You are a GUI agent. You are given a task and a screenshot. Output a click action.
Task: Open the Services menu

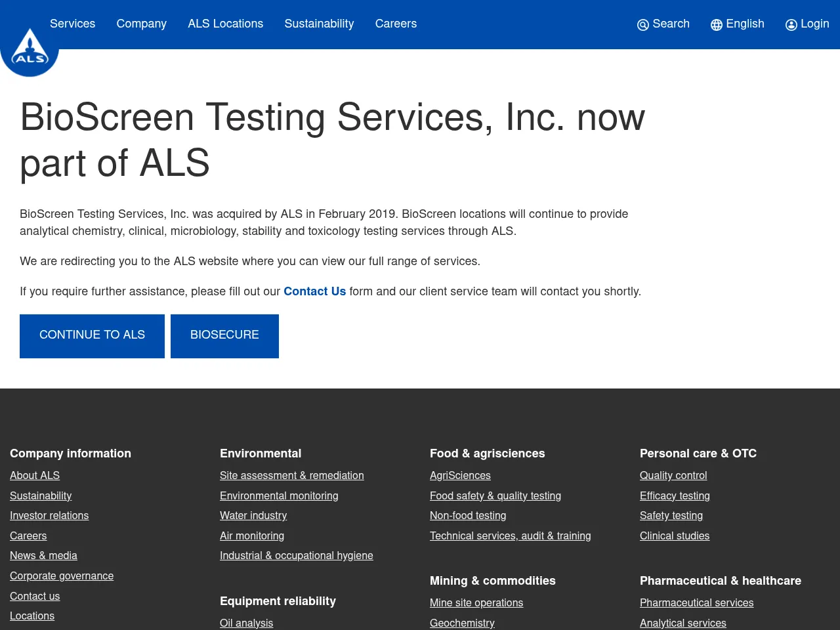click(72, 24)
